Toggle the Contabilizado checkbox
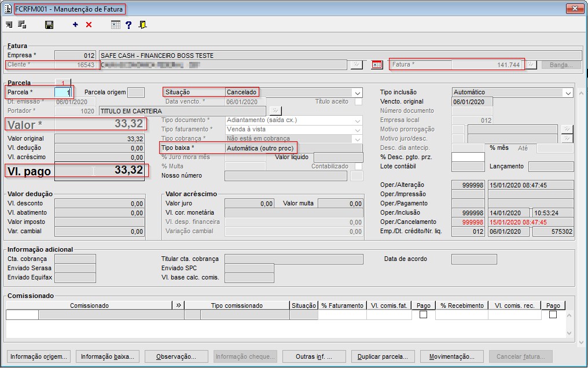Screen dimensions: 588x368 [358, 167]
